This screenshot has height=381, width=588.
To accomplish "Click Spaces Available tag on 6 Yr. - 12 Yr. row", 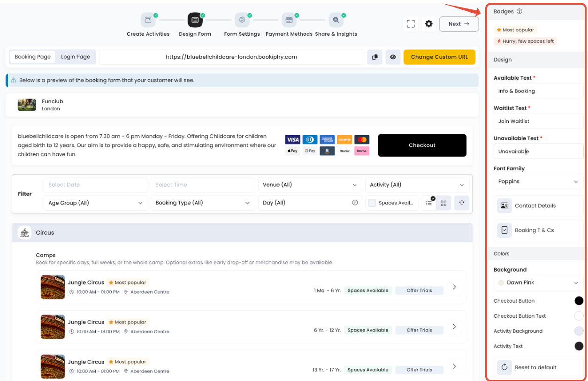I will click(x=368, y=330).
